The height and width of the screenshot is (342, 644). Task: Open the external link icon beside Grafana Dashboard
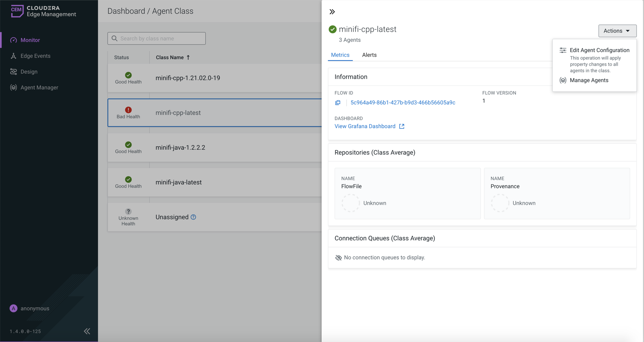pos(402,127)
